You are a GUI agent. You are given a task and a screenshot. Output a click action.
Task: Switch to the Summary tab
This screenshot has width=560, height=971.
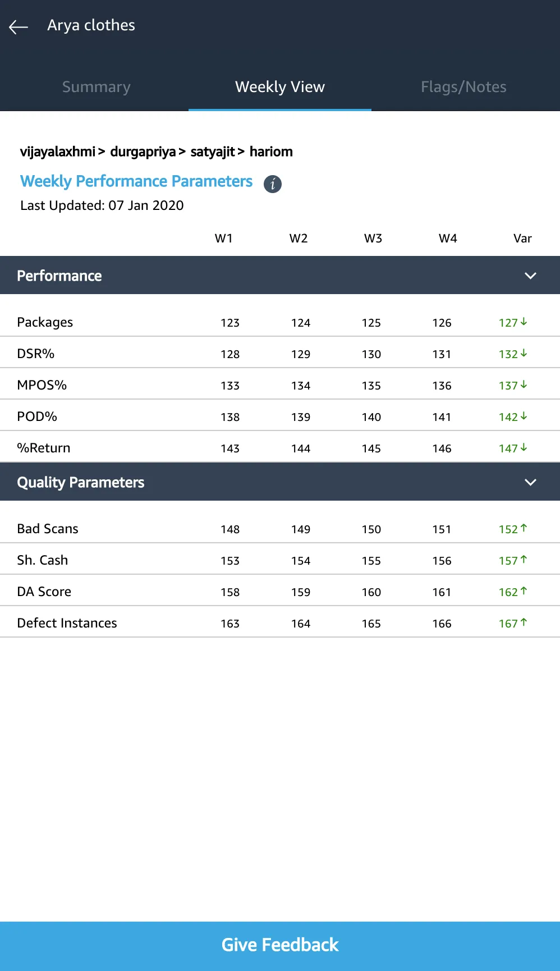(x=96, y=87)
